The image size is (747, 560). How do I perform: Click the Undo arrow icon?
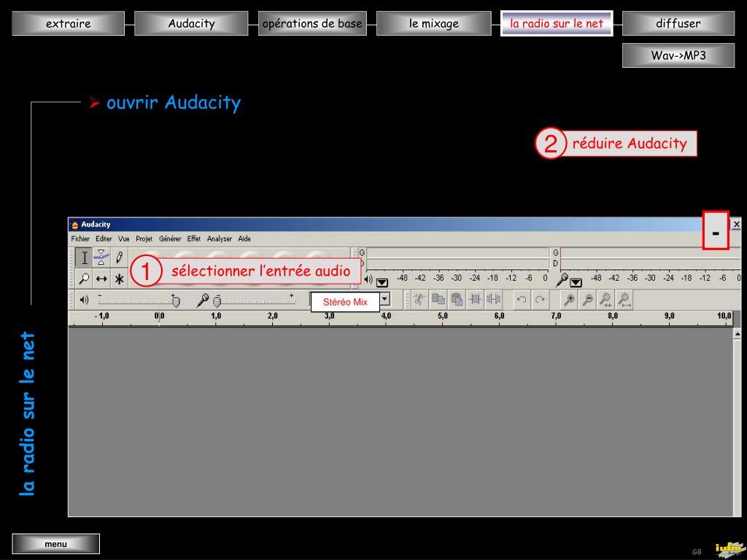pos(522,299)
